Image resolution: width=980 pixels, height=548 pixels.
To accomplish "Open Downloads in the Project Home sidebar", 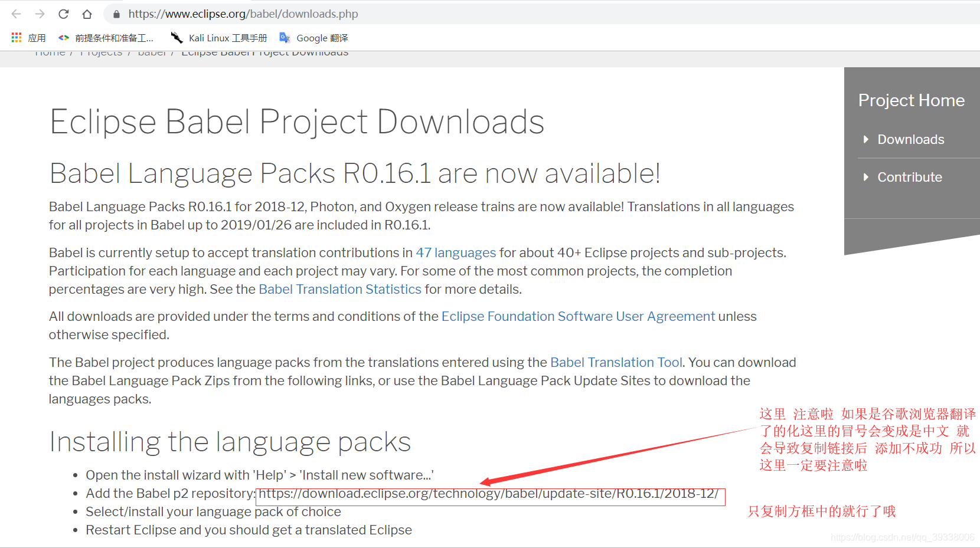I will (910, 139).
